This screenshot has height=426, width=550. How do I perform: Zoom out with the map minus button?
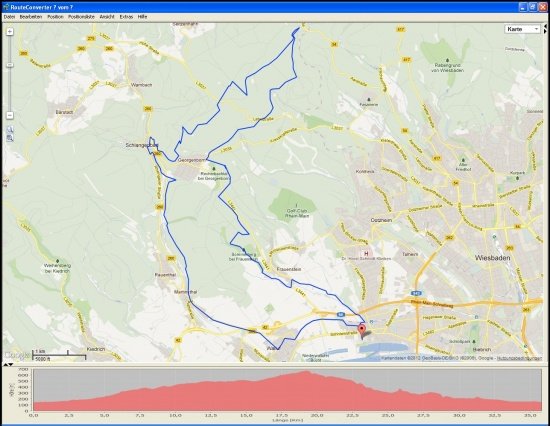click(10, 115)
